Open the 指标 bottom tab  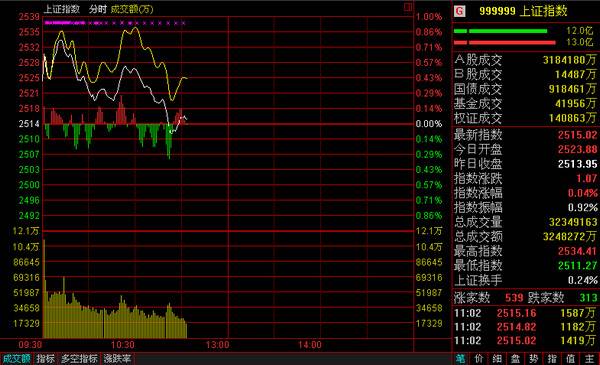(x=45, y=359)
